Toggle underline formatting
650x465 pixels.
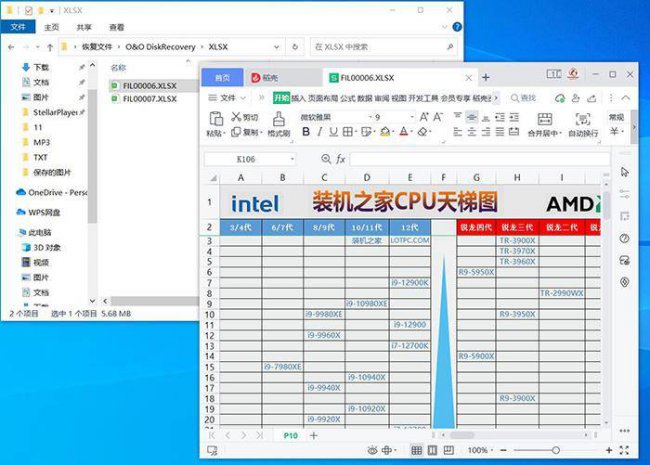pyautogui.click(x=333, y=132)
